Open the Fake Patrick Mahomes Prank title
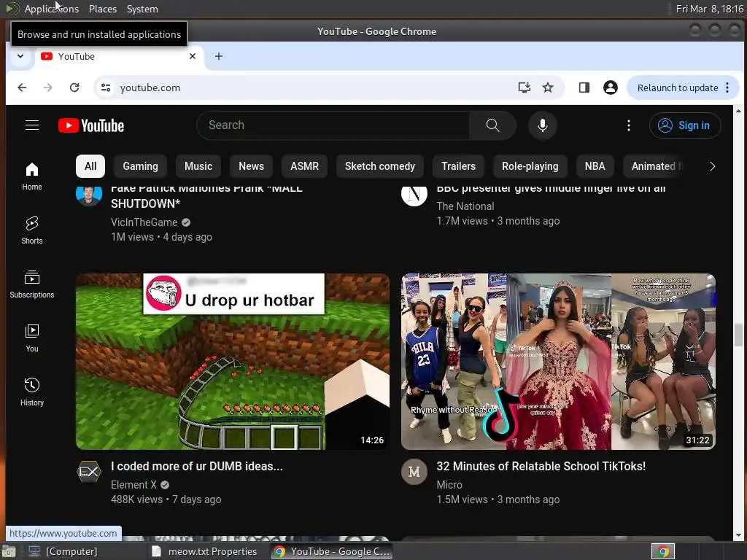The image size is (747, 560). coord(206,195)
